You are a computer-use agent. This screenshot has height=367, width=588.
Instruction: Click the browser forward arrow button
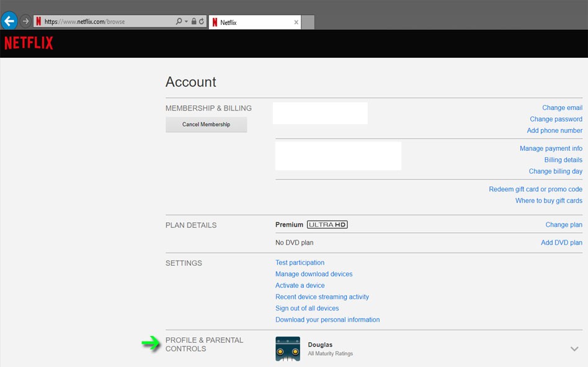[25, 21]
